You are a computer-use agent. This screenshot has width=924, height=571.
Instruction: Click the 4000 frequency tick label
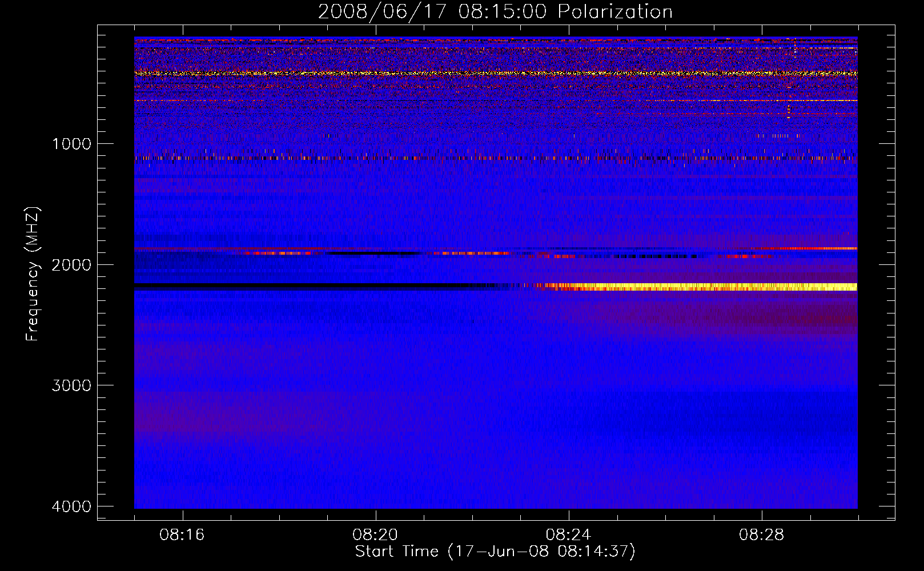click(71, 506)
